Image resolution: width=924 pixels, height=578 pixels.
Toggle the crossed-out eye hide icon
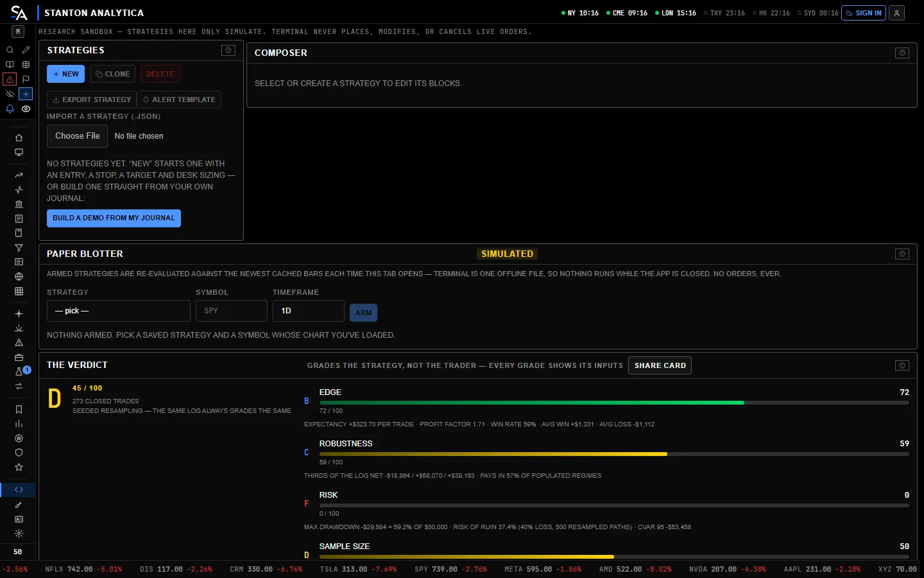pos(10,94)
